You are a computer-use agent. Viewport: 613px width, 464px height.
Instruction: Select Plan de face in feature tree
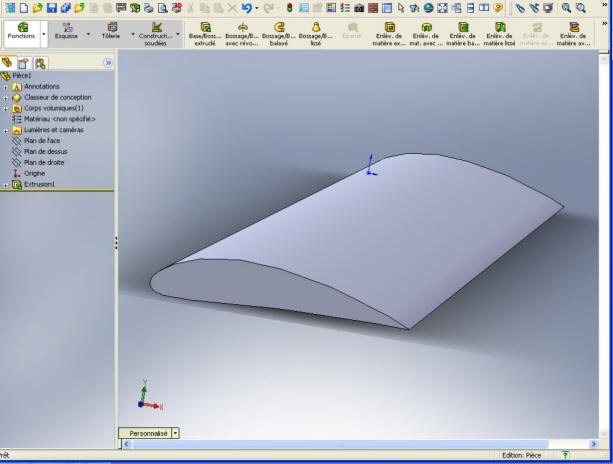click(42, 141)
